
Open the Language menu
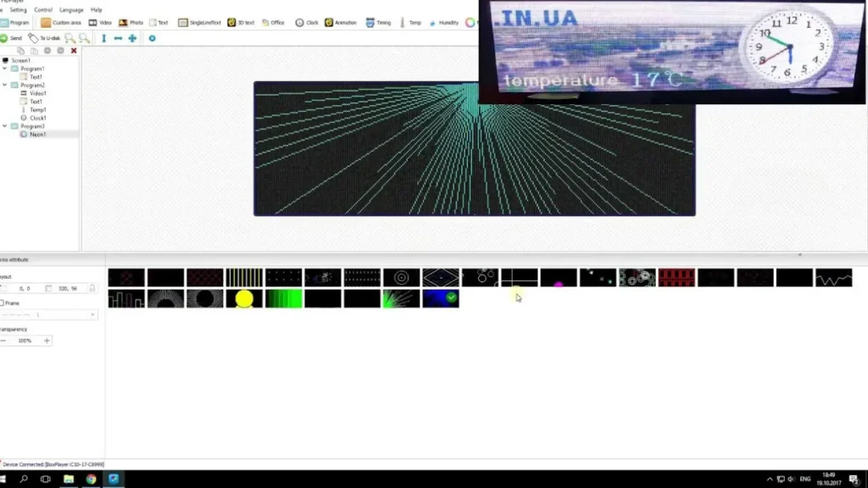(x=71, y=10)
